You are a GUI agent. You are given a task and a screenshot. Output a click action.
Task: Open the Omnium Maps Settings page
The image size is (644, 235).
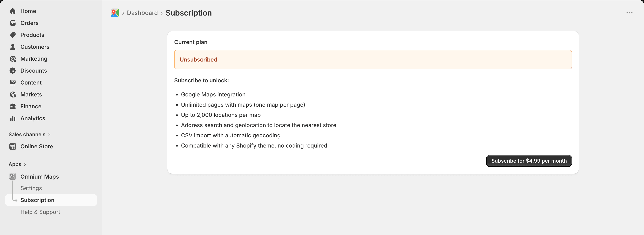pos(31,188)
